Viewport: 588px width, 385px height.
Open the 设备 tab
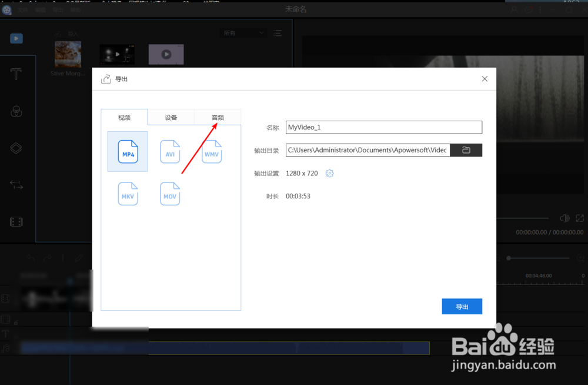tap(171, 118)
